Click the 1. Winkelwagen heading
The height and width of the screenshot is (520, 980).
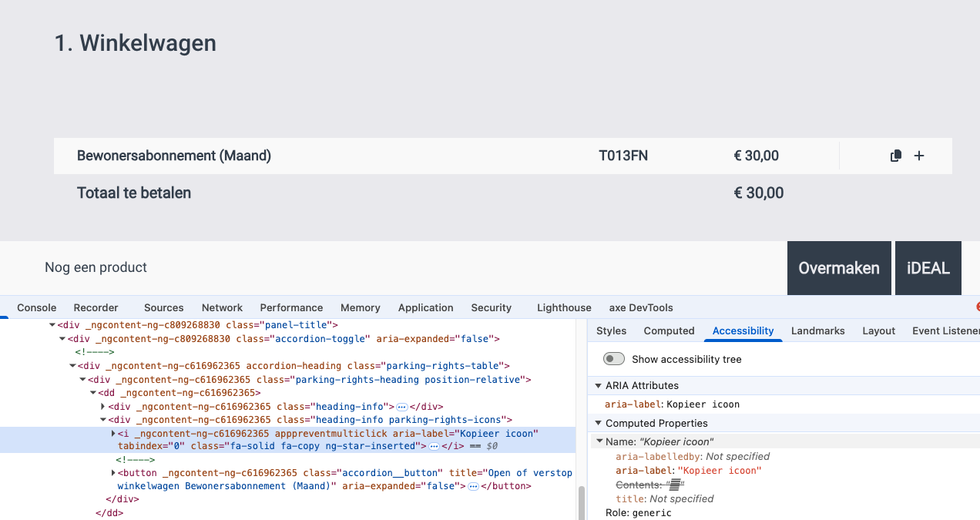(x=136, y=43)
